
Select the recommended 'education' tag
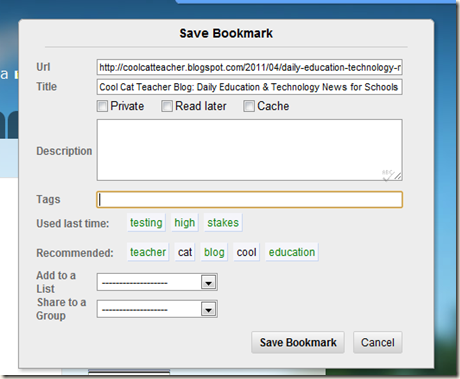(x=292, y=252)
